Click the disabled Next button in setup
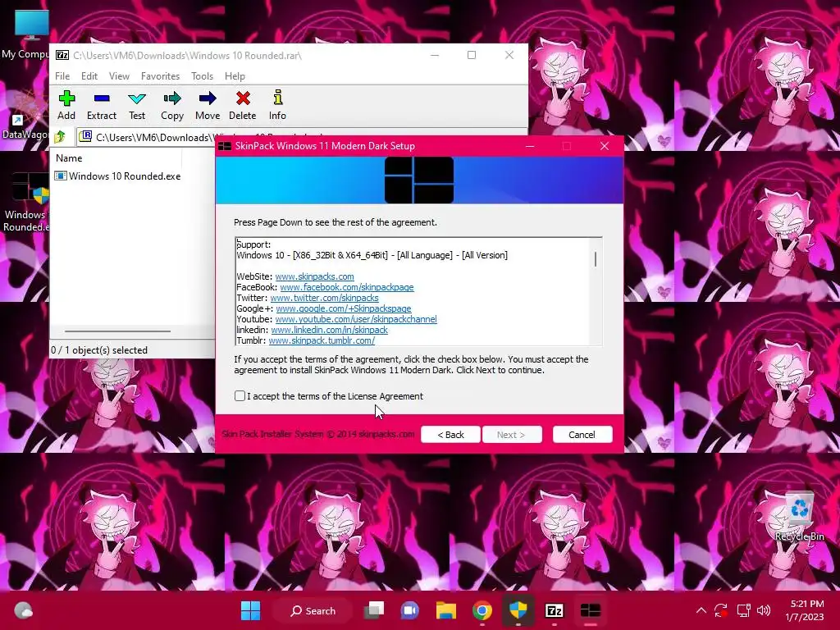Image resolution: width=840 pixels, height=630 pixels. (x=512, y=435)
